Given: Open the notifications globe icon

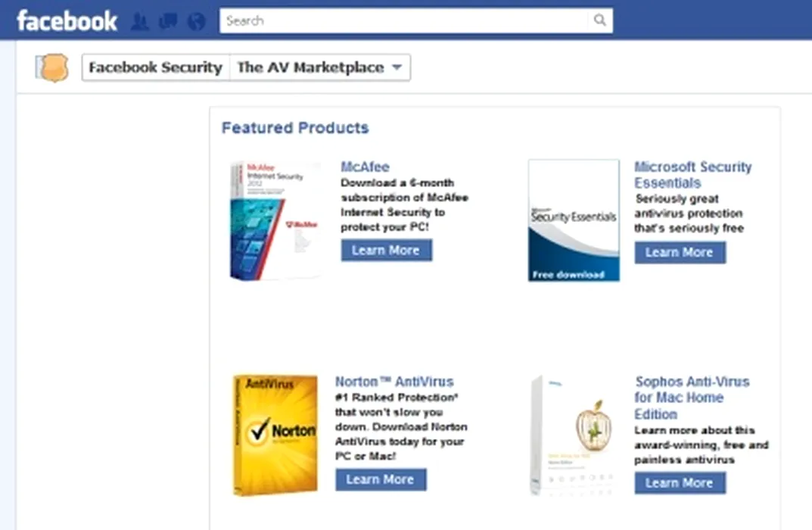Looking at the screenshot, I should [x=196, y=21].
